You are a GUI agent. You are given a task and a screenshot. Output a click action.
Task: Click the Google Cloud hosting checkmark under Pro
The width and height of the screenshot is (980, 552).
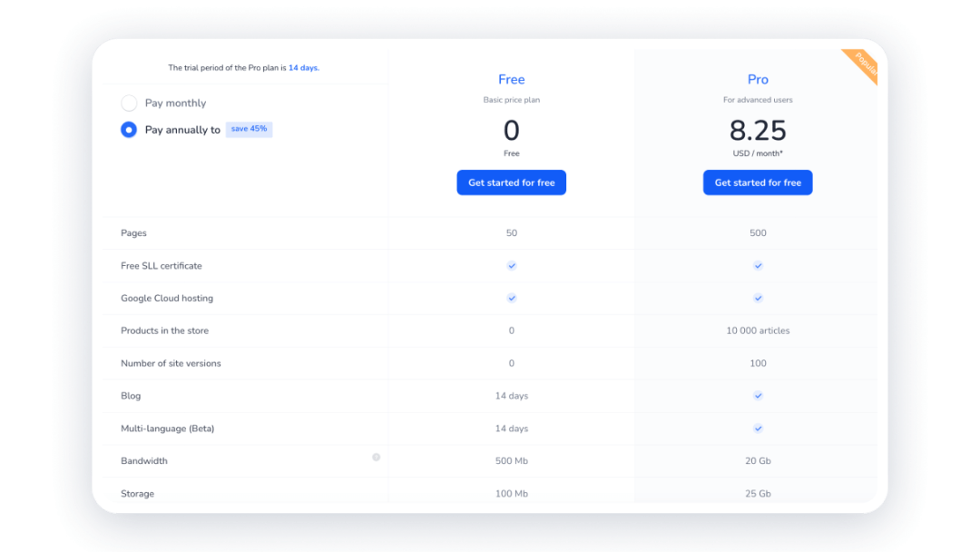pyautogui.click(x=758, y=298)
